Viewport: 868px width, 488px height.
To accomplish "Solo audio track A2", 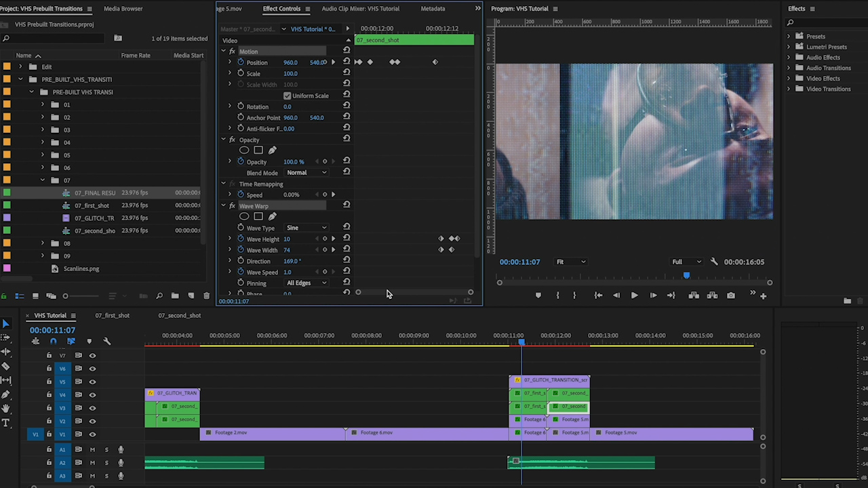I will click(x=106, y=463).
